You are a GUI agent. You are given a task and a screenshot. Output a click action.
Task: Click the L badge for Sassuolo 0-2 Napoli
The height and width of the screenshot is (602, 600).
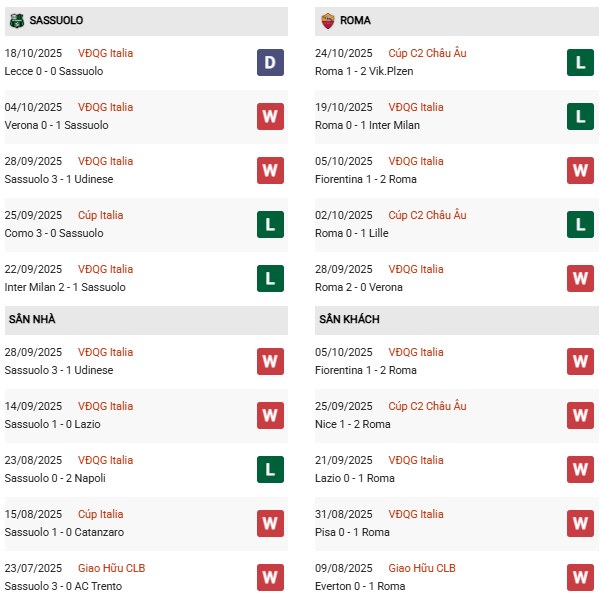tap(270, 470)
